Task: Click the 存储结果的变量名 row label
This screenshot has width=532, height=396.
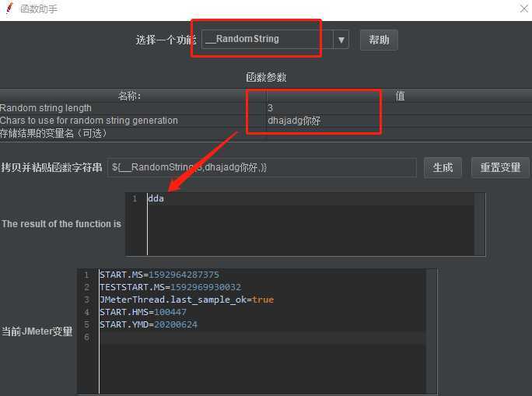Action: pos(54,133)
